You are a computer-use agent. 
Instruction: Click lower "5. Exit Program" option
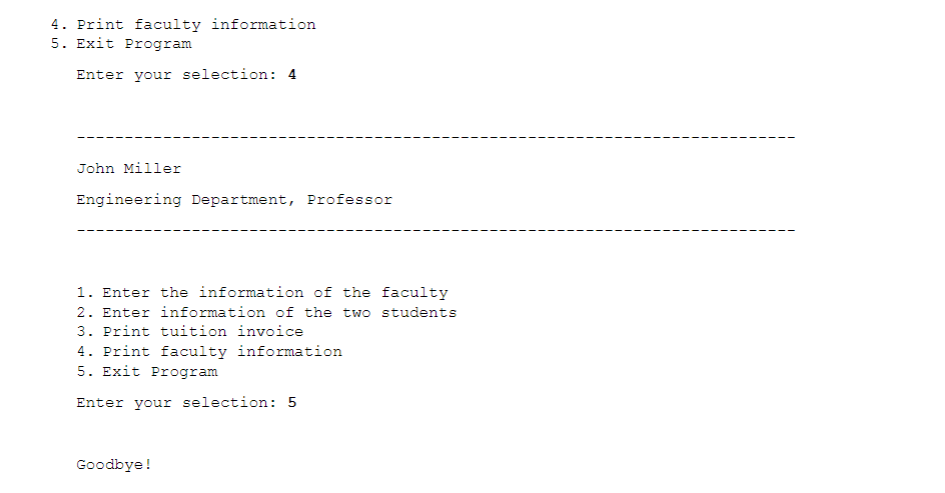(147, 371)
